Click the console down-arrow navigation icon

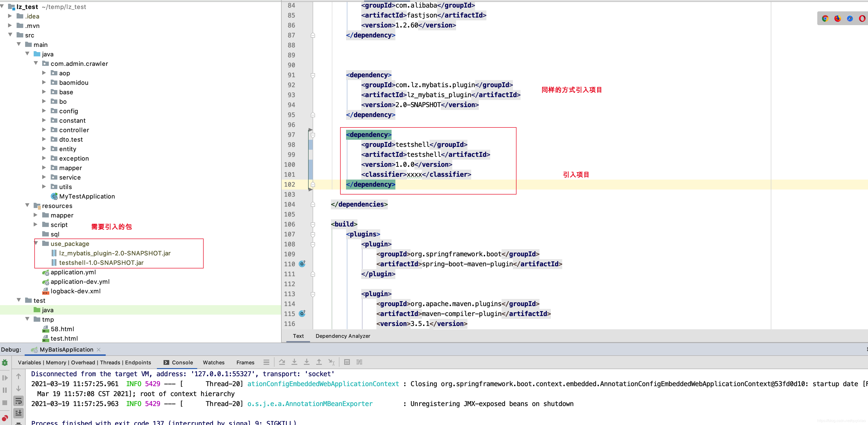pyautogui.click(x=18, y=389)
